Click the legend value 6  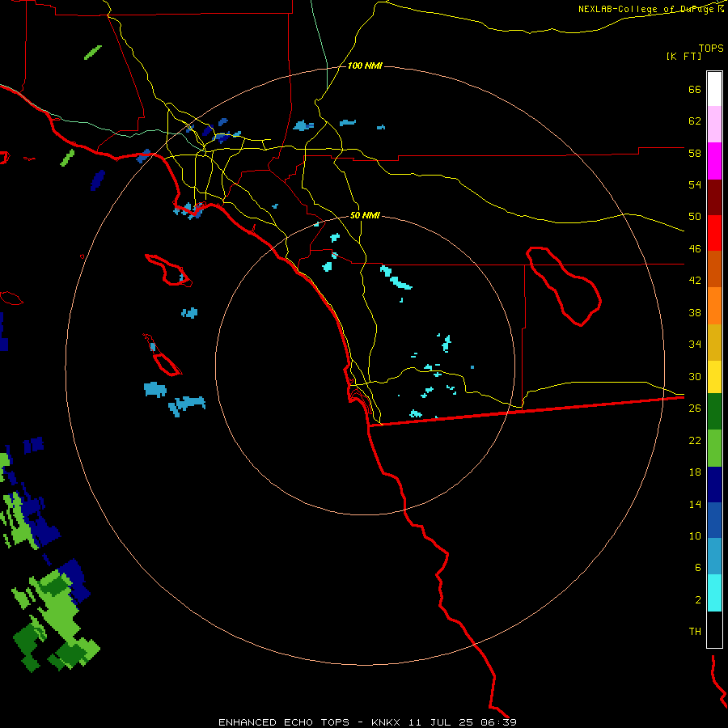tap(697, 568)
